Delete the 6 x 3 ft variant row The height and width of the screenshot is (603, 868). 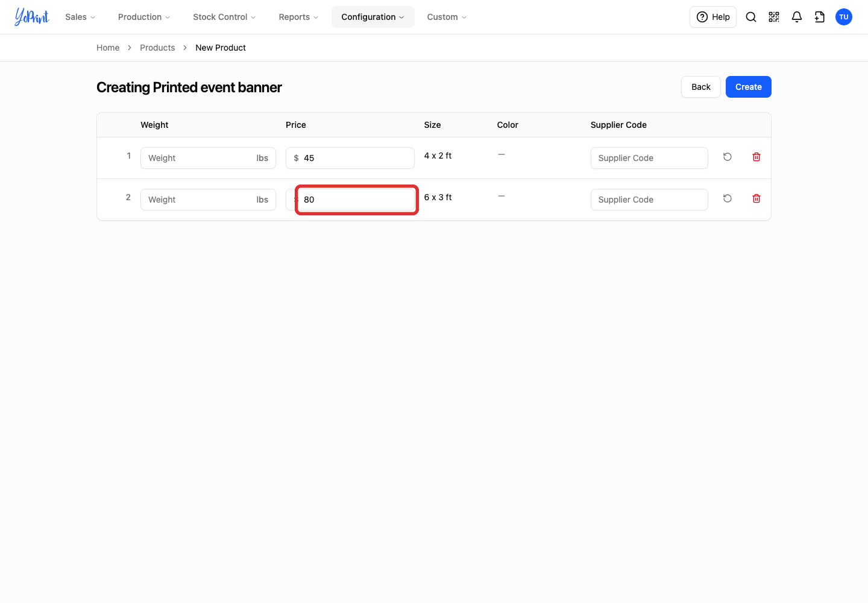tap(756, 198)
